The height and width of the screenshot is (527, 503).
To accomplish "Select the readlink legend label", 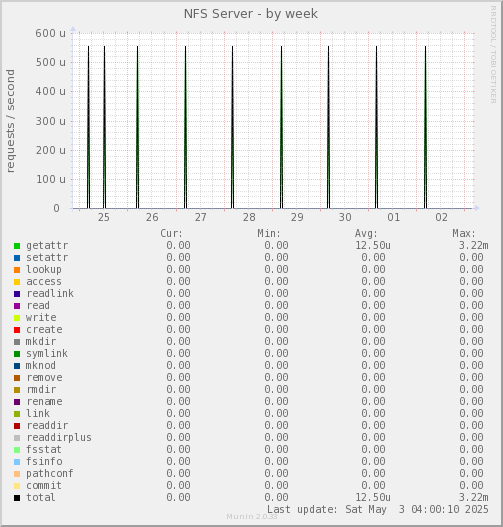I will (x=50, y=293).
